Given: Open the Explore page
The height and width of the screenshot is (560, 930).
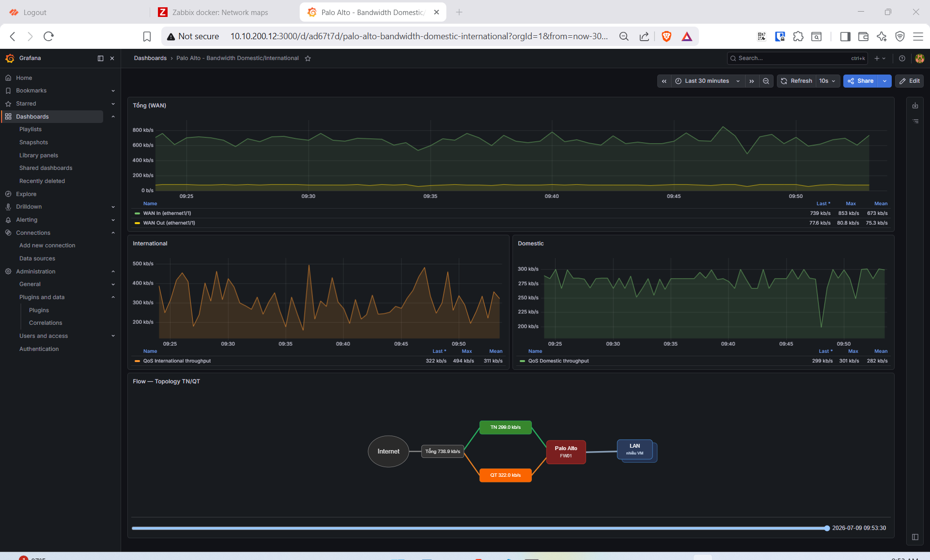Looking at the screenshot, I should [x=26, y=194].
